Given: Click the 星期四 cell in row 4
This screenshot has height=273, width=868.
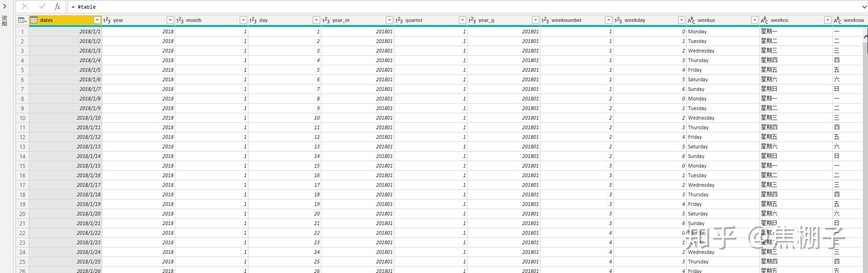Looking at the screenshot, I should tap(796, 60).
